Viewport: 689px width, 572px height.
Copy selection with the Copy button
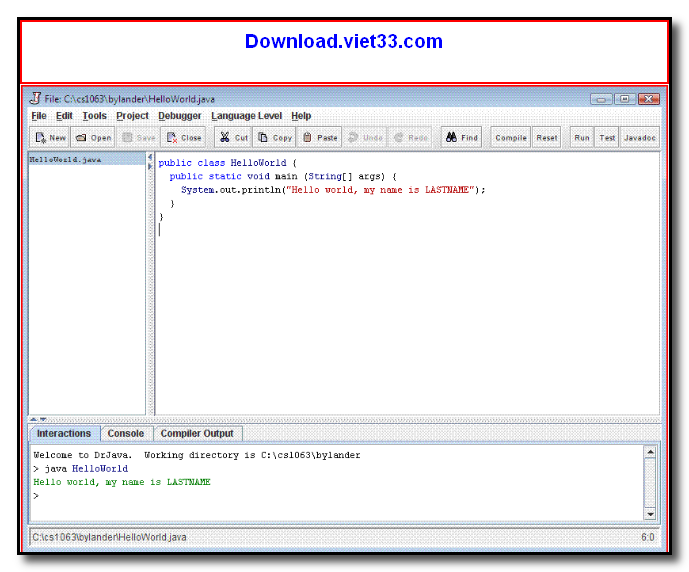click(x=275, y=138)
